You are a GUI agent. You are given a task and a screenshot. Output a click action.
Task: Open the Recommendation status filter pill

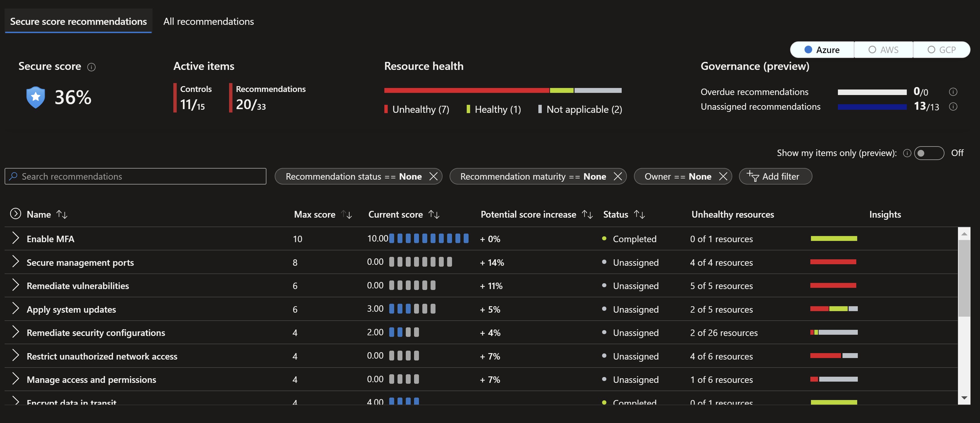point(353,176)
